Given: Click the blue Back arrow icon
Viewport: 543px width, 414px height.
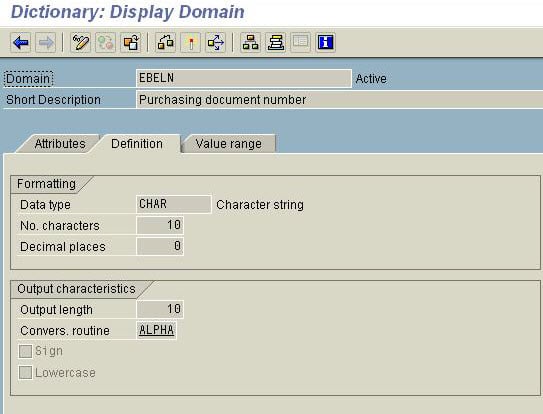Looking at the screenshot, I should coord(21,43).
